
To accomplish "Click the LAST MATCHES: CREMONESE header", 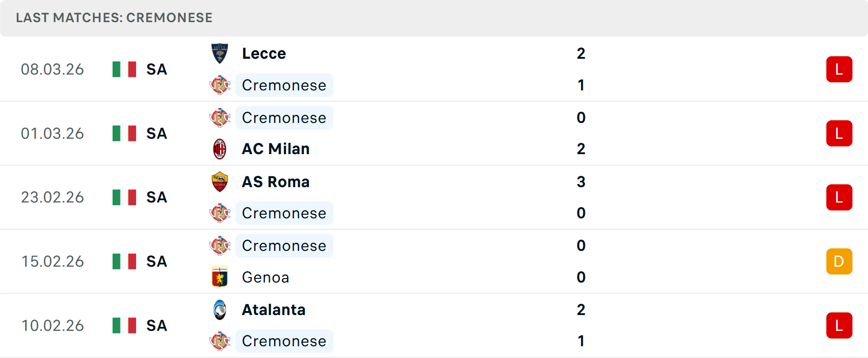I will [114, 18].
